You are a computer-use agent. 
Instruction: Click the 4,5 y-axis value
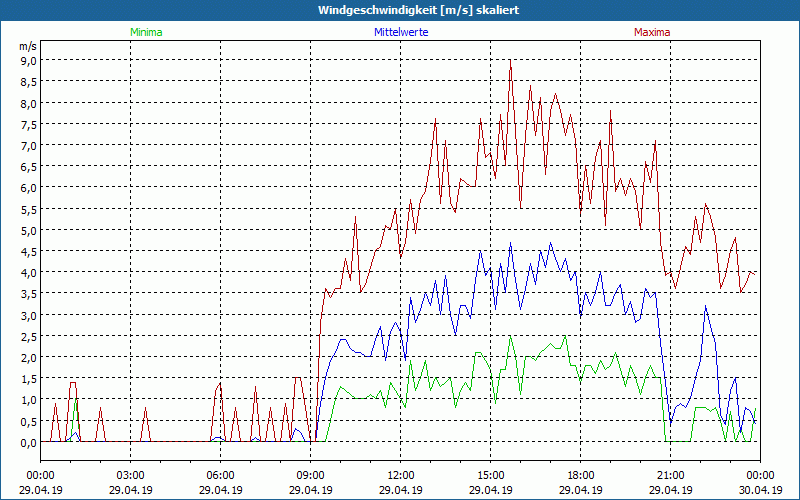(x=29, y=252)
